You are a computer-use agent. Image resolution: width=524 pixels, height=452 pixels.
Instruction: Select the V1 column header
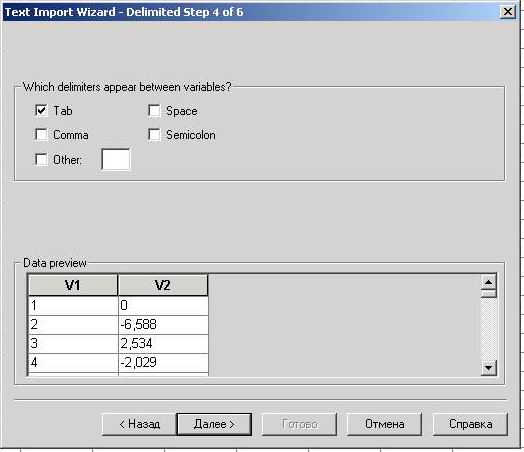point(73,285)
